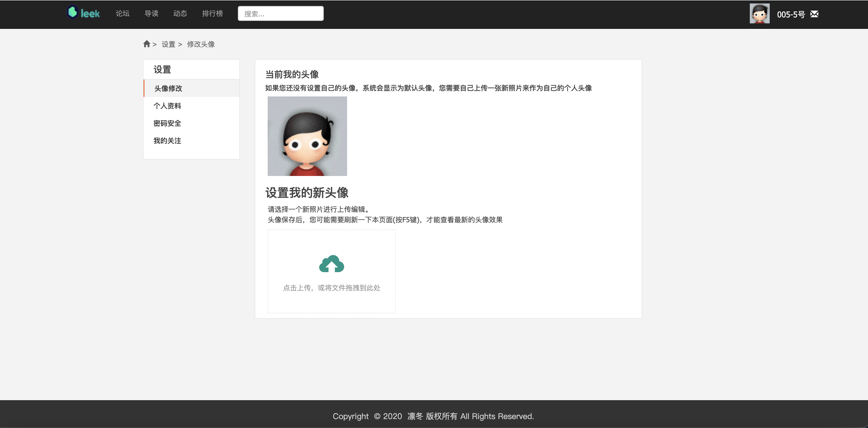
Task: Open the 动态 nav item
Action: pyautogui.click(x=180, y=13)
